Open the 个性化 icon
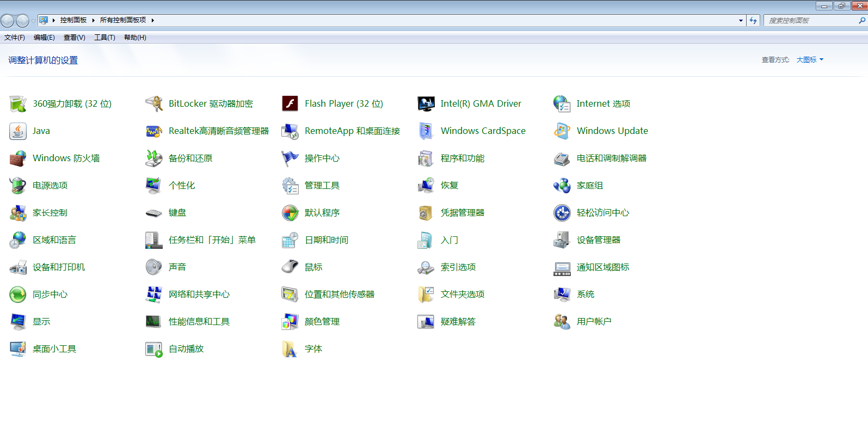This screenshot has height=422, width=868. tap(154, 185)
